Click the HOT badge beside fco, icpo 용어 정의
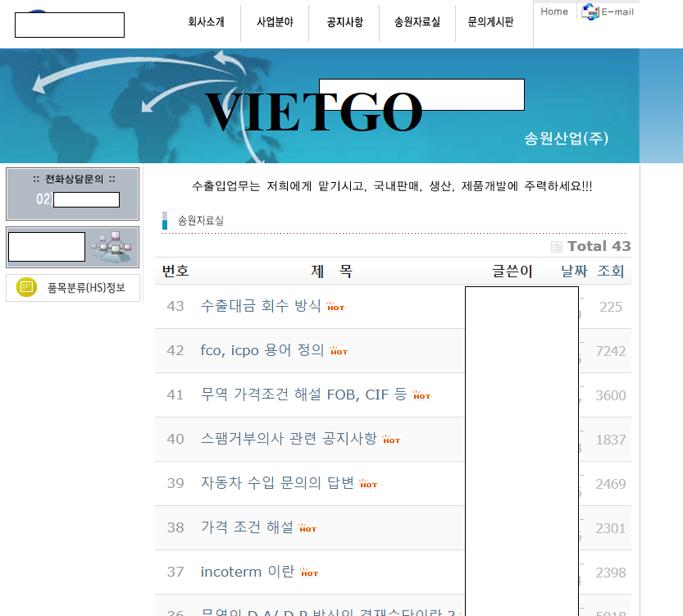Viewport: 683px width, 616px height. coord(339,351)
